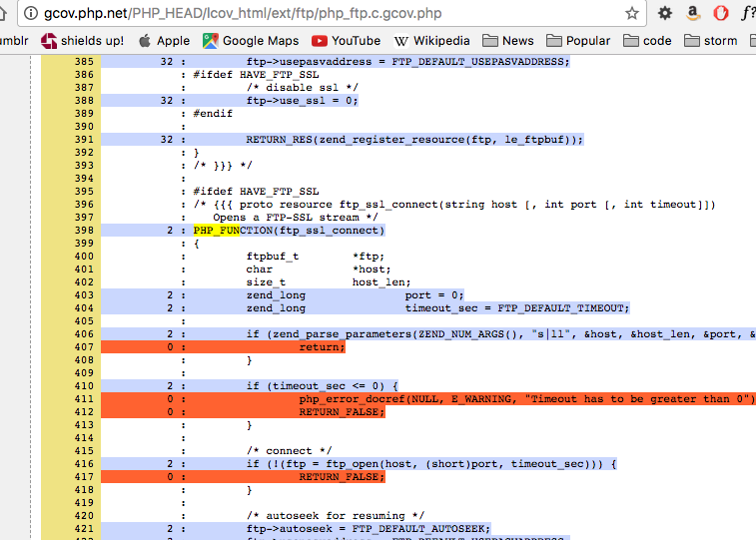Click the '/* connect */' comment
The width and height of the screenshot is (756, 540).
[289, 451]
